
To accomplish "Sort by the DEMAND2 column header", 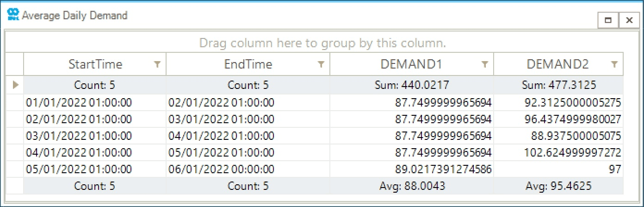I will click(x=557, y=64).
